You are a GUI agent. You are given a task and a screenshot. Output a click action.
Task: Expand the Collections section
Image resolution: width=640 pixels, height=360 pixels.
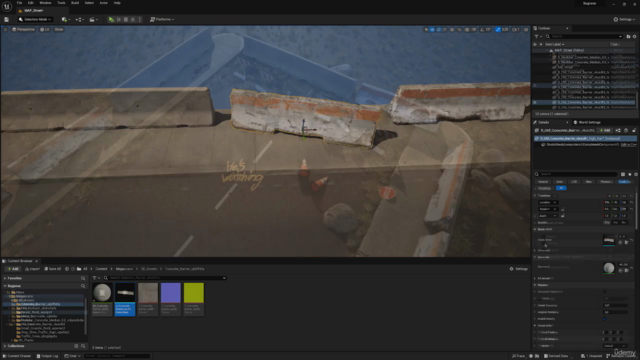5,346
